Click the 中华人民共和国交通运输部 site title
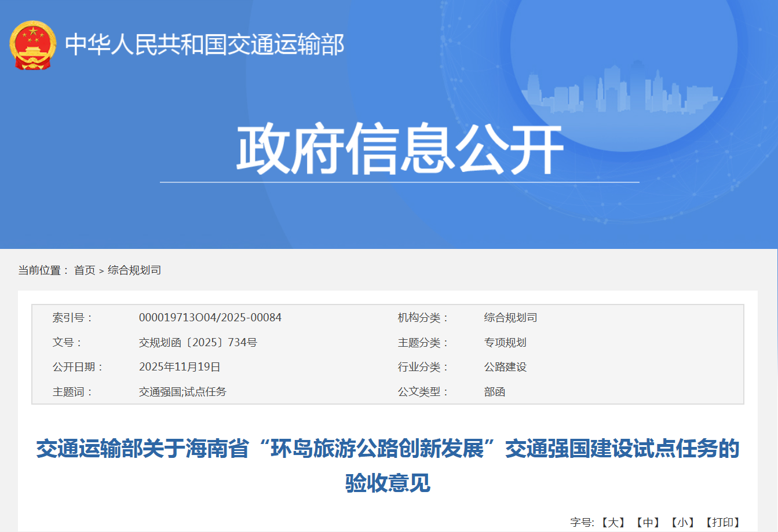 tap(204, 45)
